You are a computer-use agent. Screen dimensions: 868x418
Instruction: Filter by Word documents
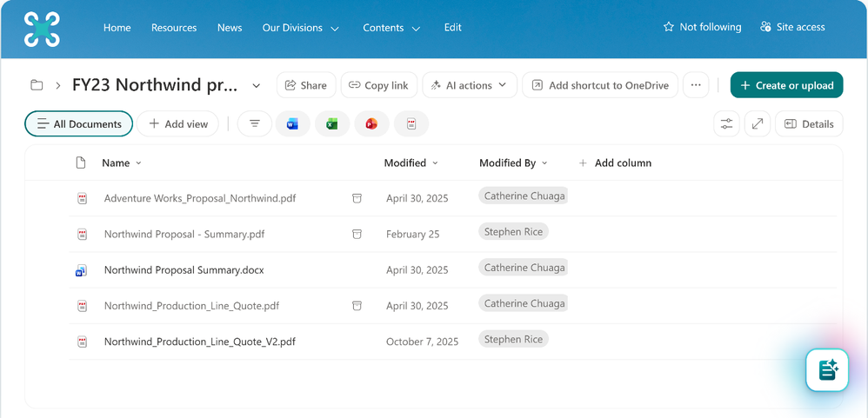point(292,124)
